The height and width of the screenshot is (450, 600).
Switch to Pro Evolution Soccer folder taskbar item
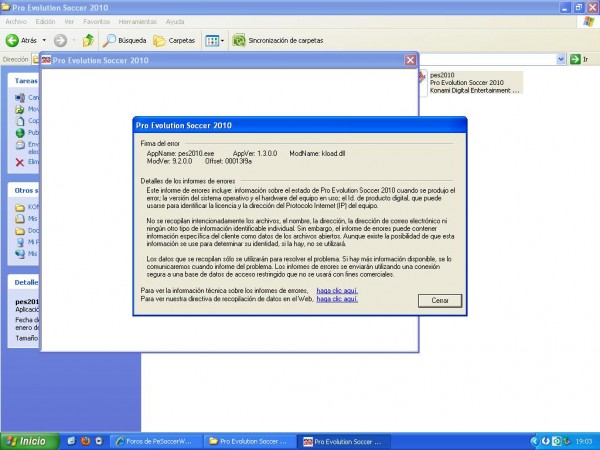click(x=250, y=442)
